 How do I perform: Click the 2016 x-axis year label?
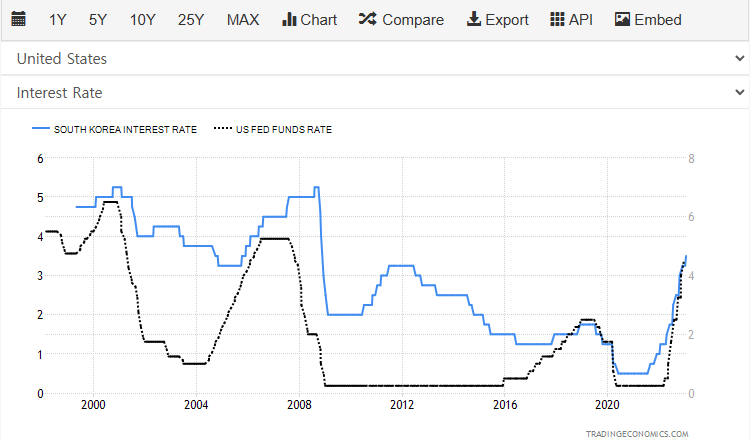[x=505, y=405]
